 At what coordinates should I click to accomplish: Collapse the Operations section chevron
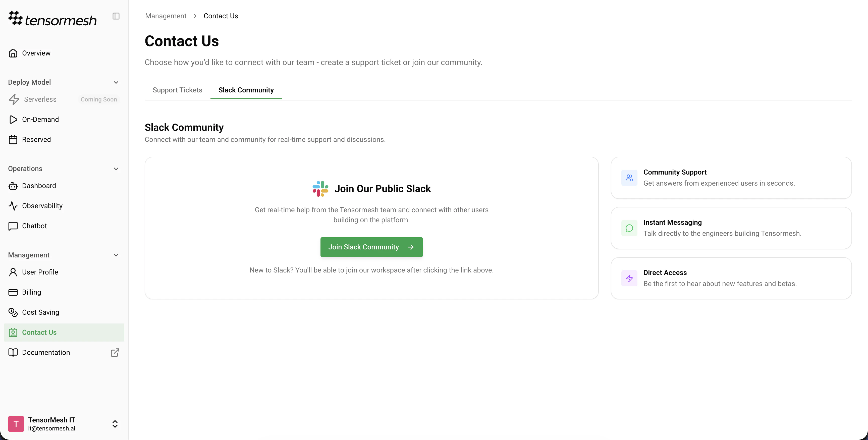point(116,169)
